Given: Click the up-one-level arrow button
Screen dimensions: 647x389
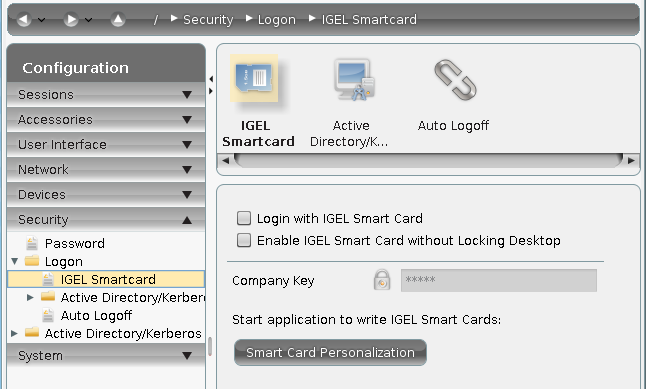Looking at the screenshot, I should 118,19.
